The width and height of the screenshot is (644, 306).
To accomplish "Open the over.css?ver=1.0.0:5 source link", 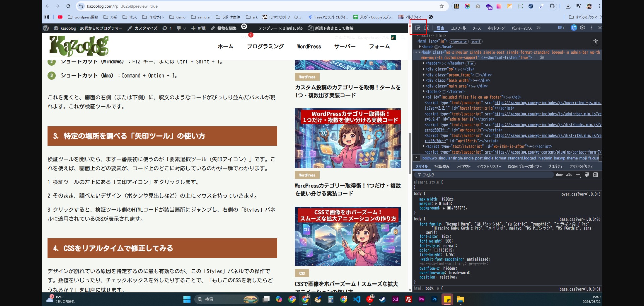I will [581, 194].
